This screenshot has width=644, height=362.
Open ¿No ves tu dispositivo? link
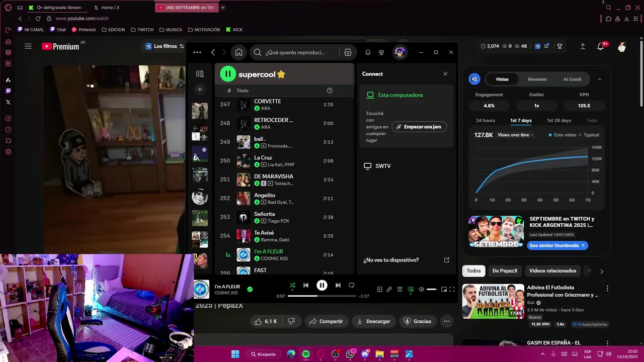click(x=391, y=260)
